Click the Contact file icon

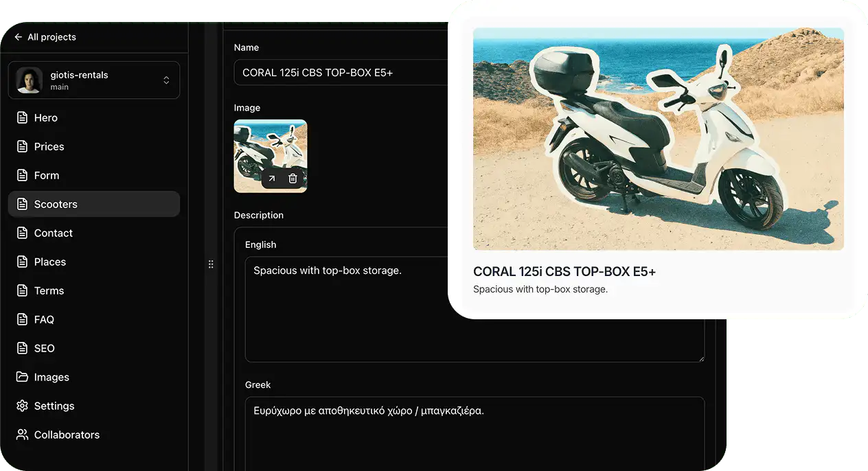[x=23, y=233]
